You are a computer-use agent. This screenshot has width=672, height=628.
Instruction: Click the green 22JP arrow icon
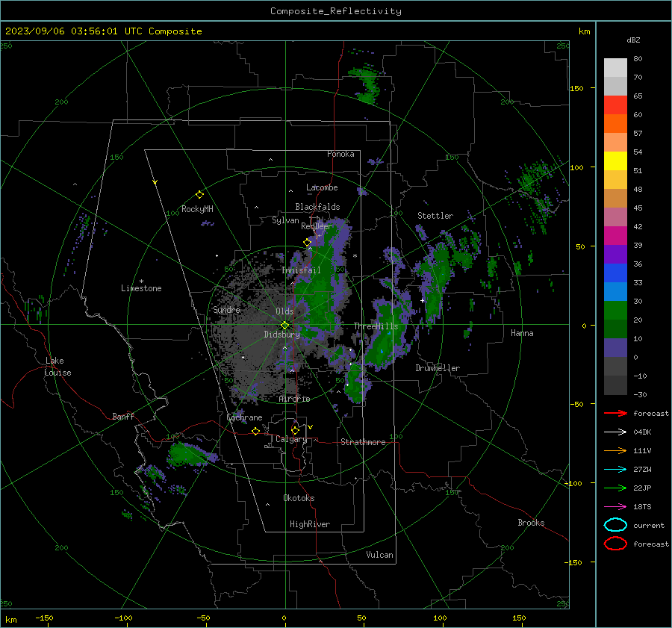pyautogui.click(x=615, y=488)
